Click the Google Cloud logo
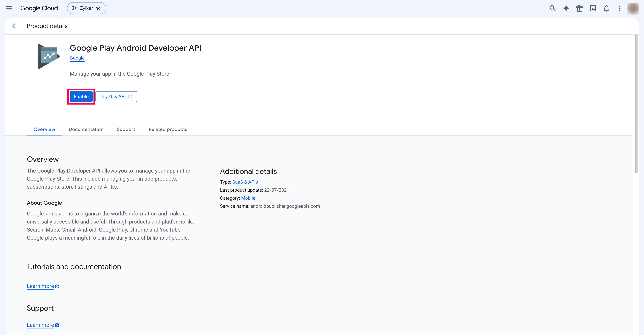The height and width of the screenshot is (335, 644). [39, 8]
